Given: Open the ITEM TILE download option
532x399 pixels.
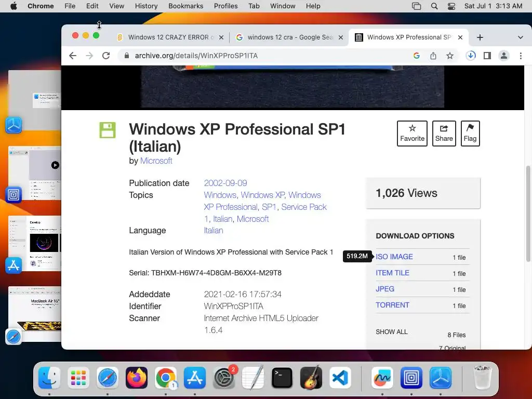Looking at the screenshot, I should point(393,273).
